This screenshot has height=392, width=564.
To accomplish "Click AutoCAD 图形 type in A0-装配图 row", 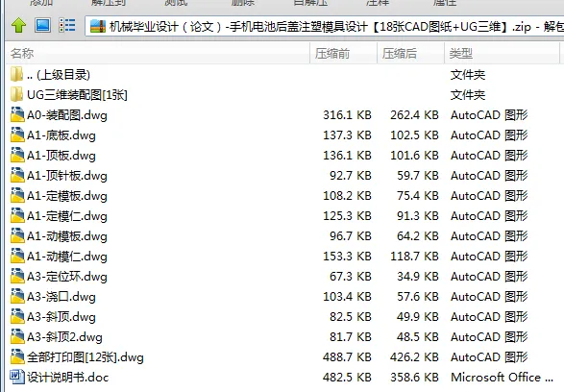I will [x=489, y=114].
